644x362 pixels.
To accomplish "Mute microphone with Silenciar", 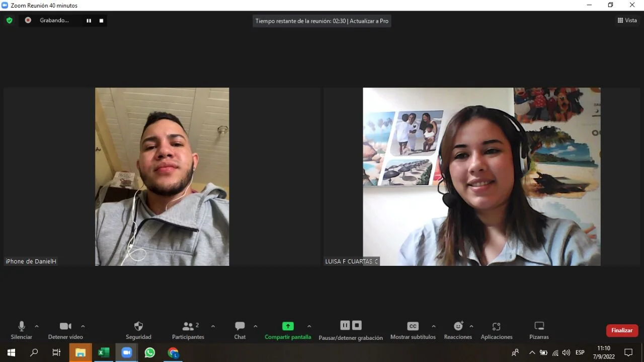I will click(21, 330).
